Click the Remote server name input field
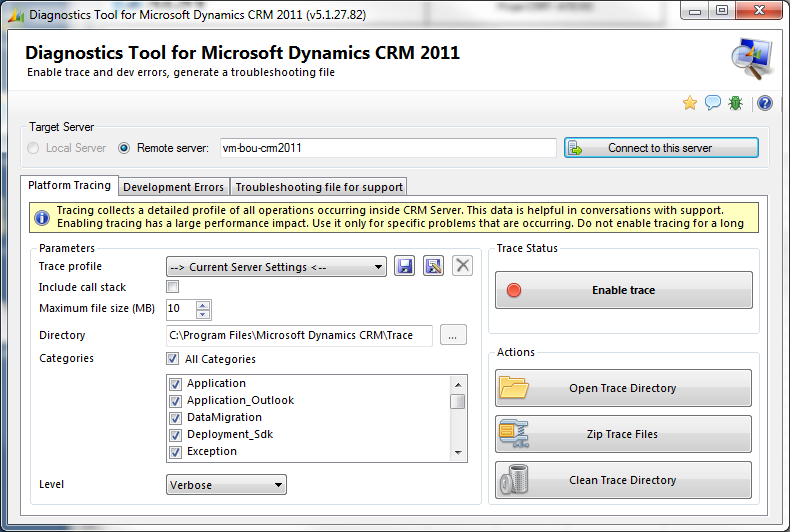 point(388,148)
